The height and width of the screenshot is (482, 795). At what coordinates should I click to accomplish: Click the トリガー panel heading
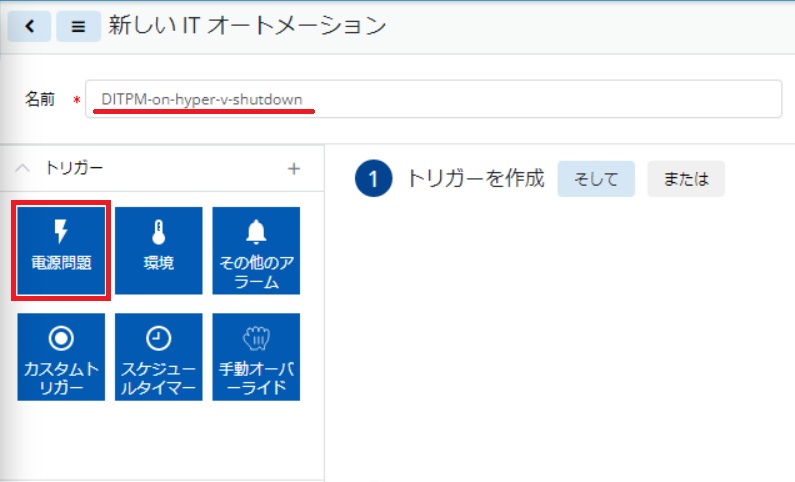[74, 168]
